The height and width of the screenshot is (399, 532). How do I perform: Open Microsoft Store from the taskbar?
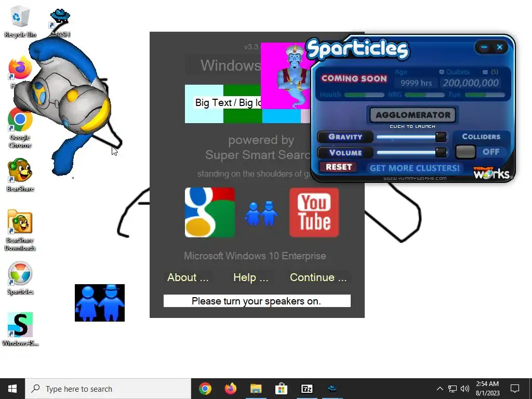(x=281, y=389)
